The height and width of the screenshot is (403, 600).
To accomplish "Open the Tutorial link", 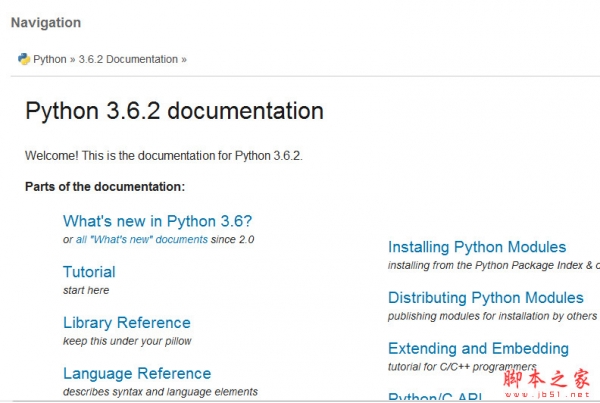I will (89, 272).
